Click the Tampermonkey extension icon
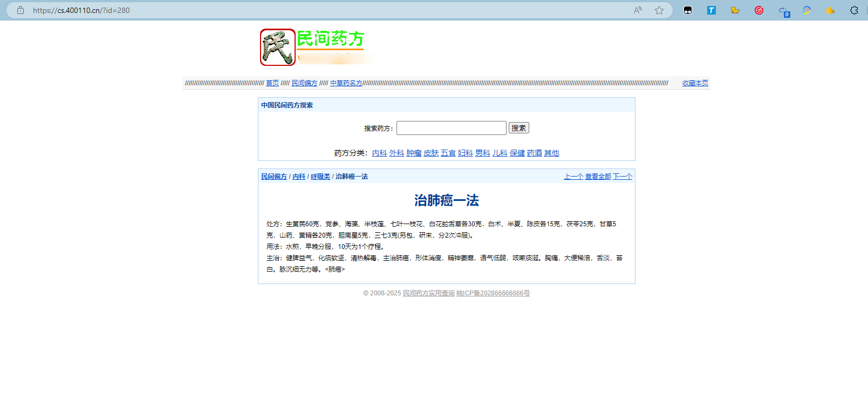 688,10
